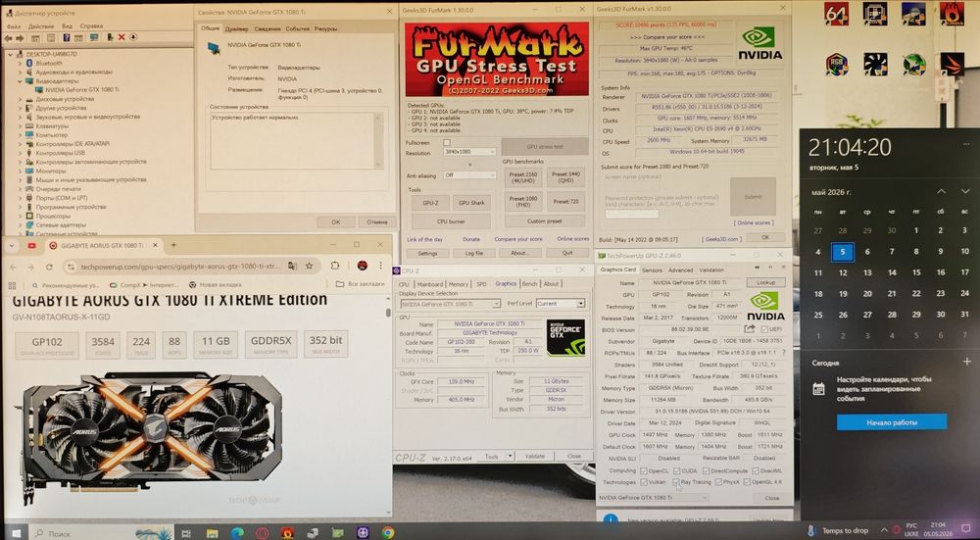Image resolution: width=980 pixels, height=540 pixels.
Task: Click the translate page icon in address bar
Action: tap(292, 266)
